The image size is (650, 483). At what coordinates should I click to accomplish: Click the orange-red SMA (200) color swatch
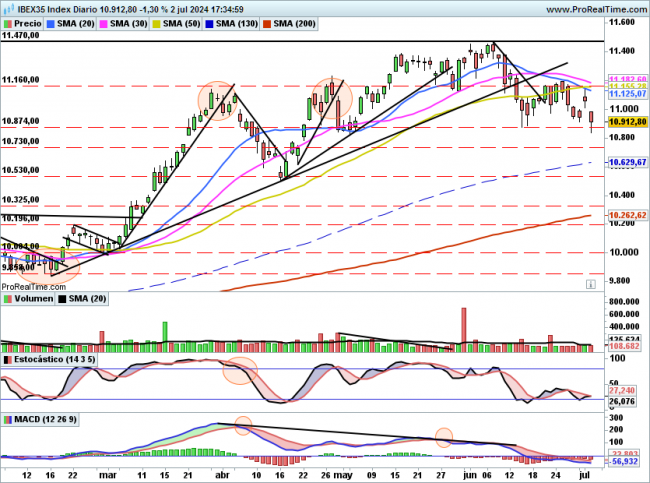click(267, 24)
